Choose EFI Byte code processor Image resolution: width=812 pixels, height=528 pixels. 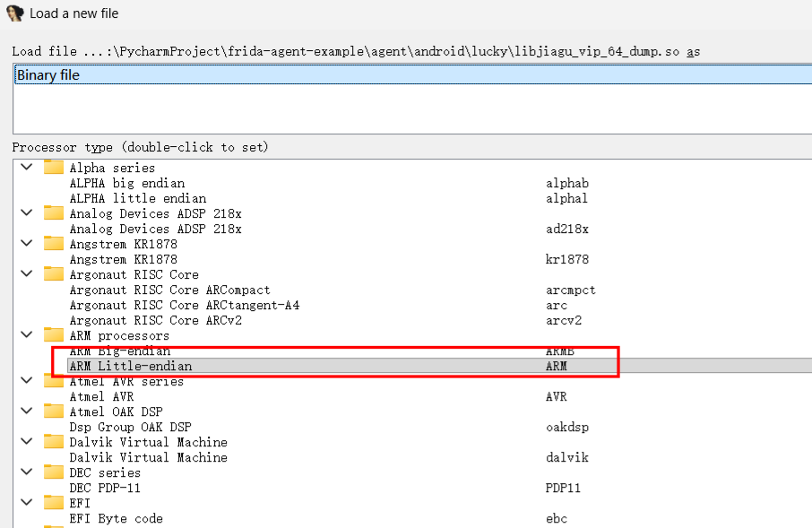116,518
